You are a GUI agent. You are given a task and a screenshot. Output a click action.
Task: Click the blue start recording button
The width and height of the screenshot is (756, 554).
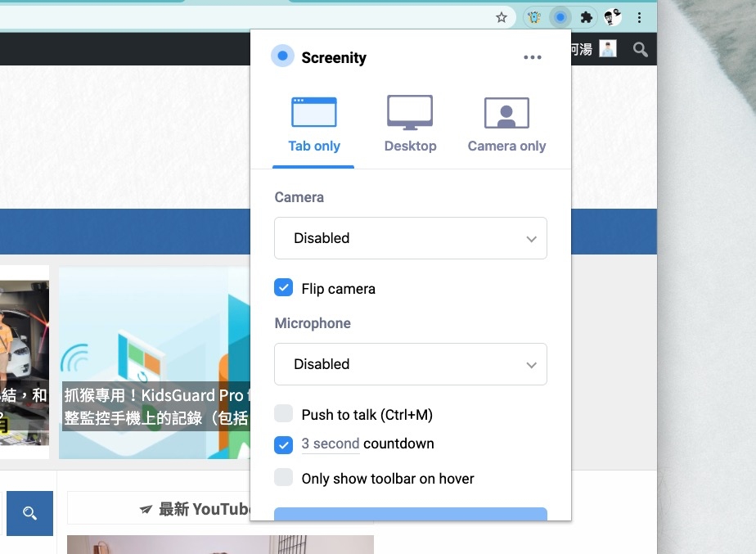tap(410, 514)
